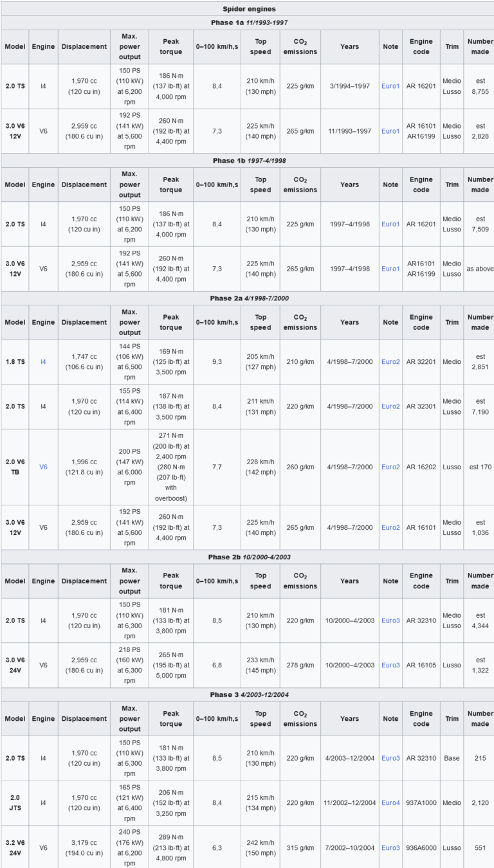
Task: Click the 'AR 32201' engine code
Action: pyautogui.click(x=421, y=362)
